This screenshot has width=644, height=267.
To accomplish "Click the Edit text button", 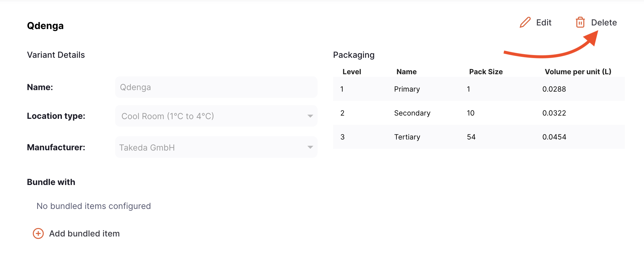I will click(544, 22).
